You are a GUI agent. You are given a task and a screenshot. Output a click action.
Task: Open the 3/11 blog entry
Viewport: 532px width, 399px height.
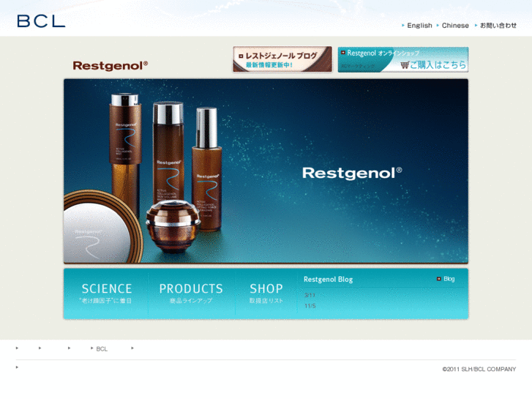[310, 295]
